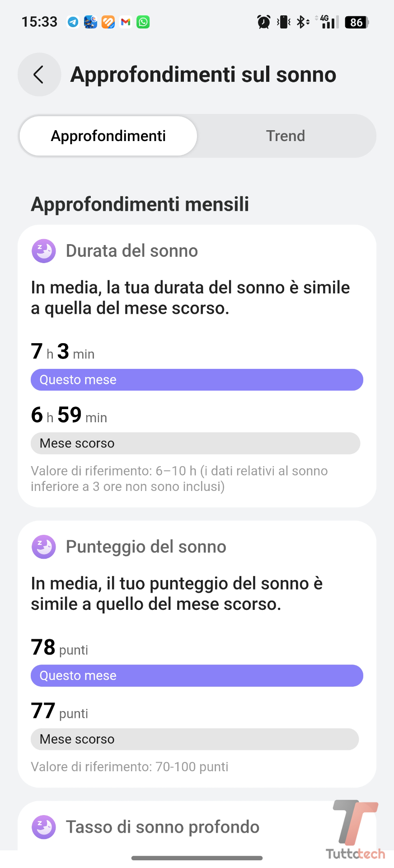Open the Durata del sonno card title

pos(132,251)
